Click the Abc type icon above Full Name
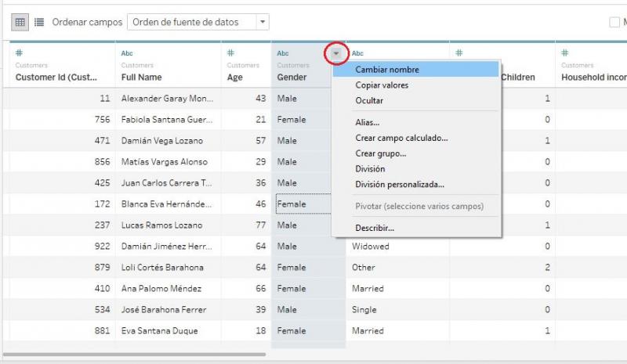 tap(127, 53)
